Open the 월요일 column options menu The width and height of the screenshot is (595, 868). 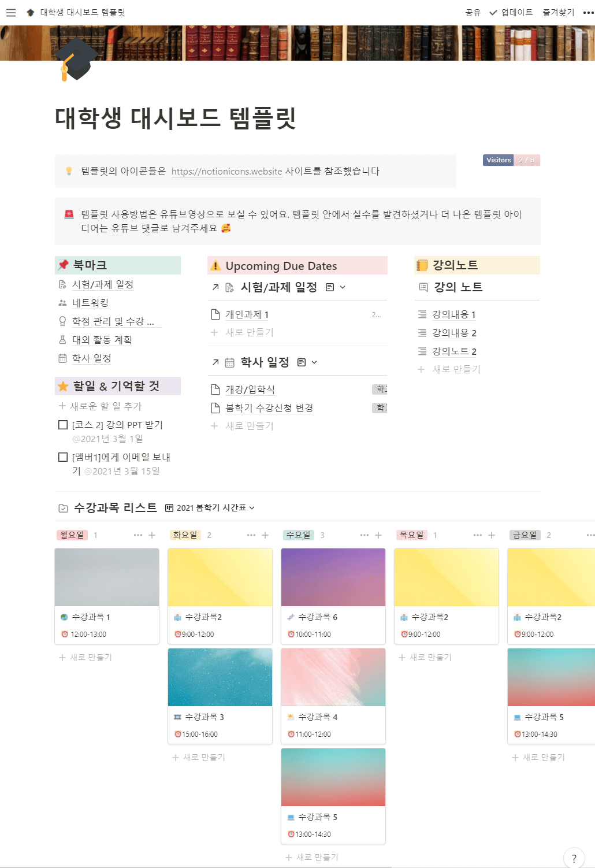[137, 535]
